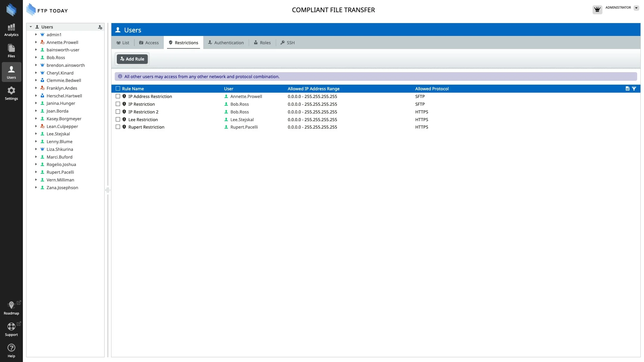Open the Analytics section in sidebar
Viewport: 644px width, 362px height.
tap(11, 30)
